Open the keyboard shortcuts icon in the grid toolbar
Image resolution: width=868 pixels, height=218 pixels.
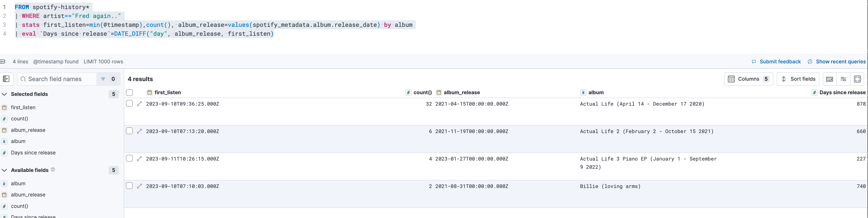click(830, 79)
